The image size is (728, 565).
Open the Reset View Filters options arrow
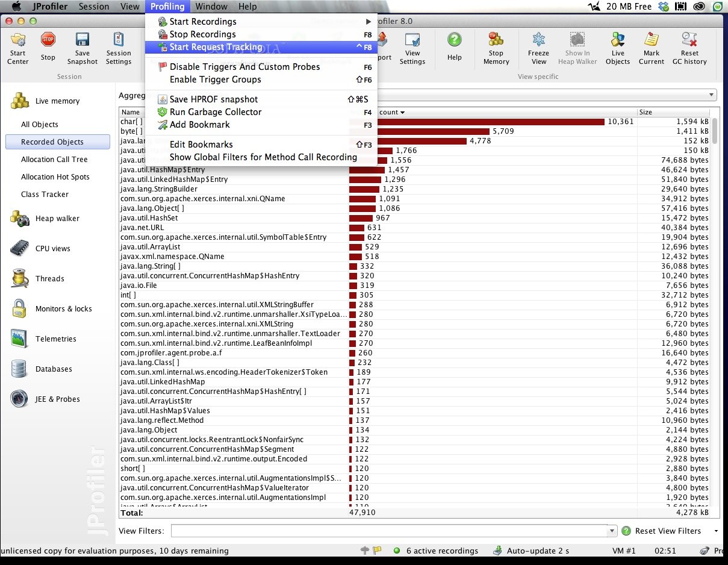716,531
